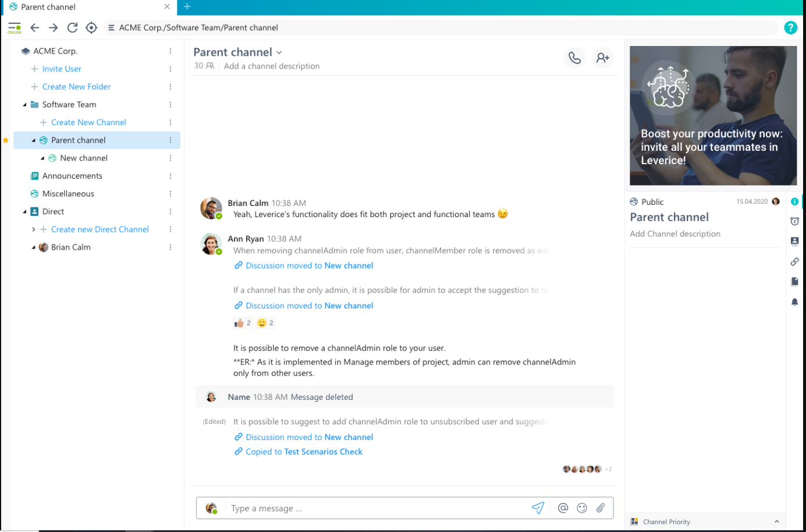
Task: Go back with the left arrow
Action: [x=35, y=27]
